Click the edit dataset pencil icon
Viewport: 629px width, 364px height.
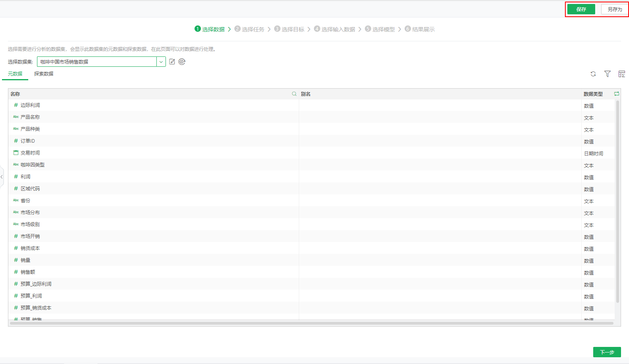[x=172, y=62]
